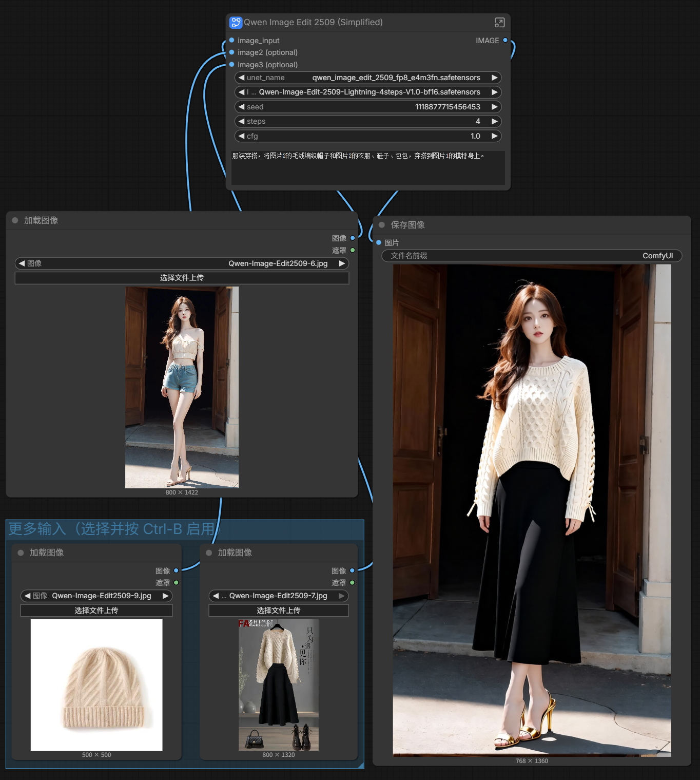The image size is (700, 780).
Task: Open subgraph via expand icon in node header
Action: click(499, 23)
